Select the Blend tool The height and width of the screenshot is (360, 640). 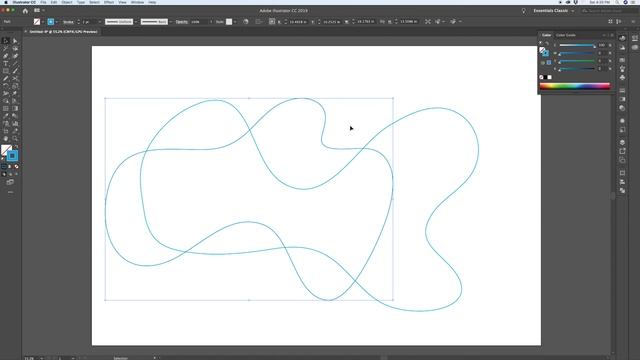click(15, 116)
